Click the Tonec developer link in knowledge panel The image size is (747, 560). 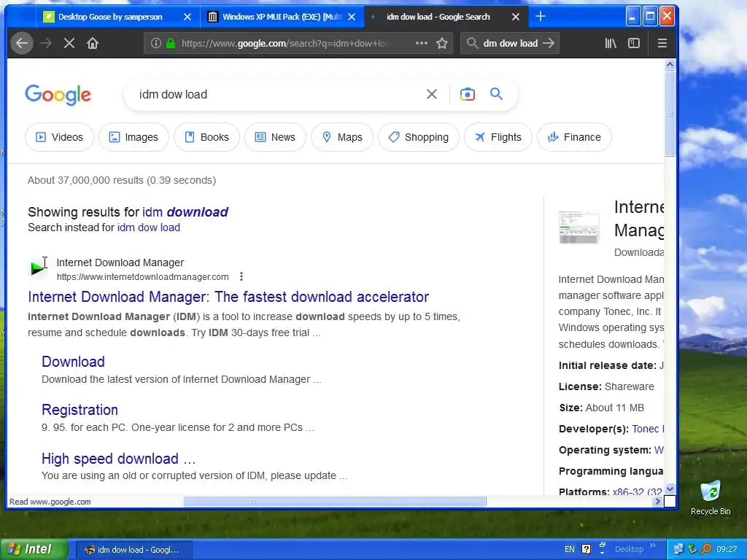(x=648, y=429)
